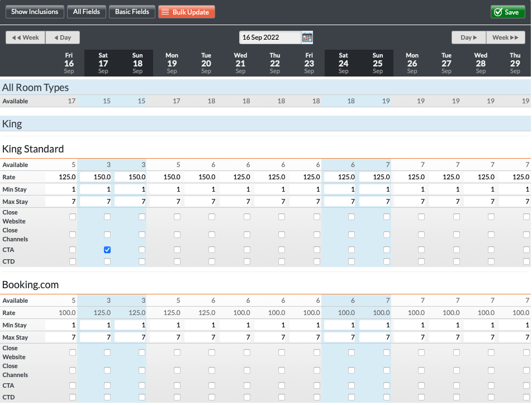Save the rate changes
The image size is (532, 405).
pyautogui.click(x=505, y=12)
